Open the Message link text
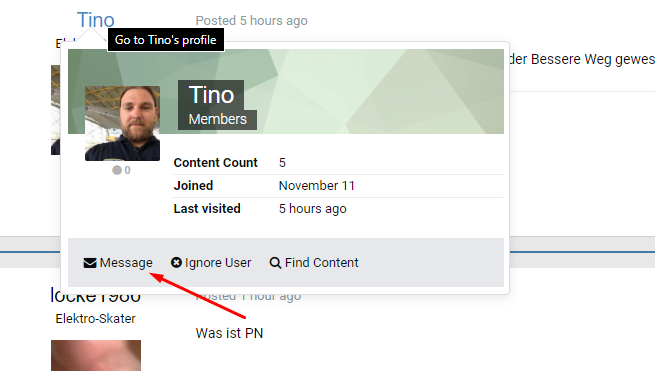 (x=126, y=263)
